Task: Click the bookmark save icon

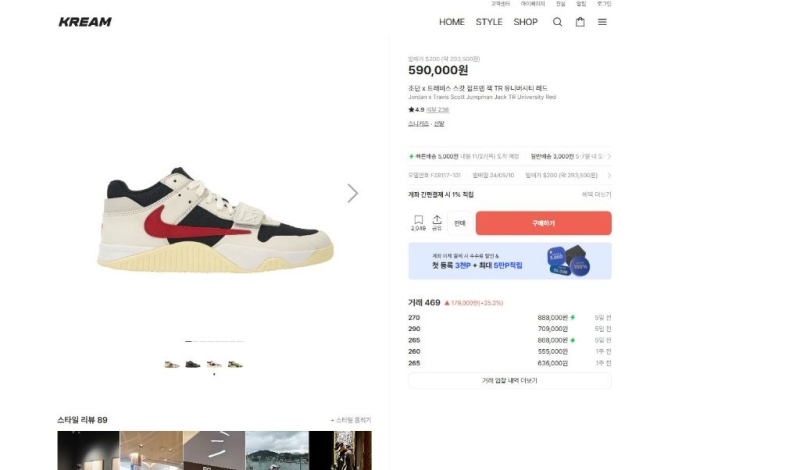Action: (418, 222)
